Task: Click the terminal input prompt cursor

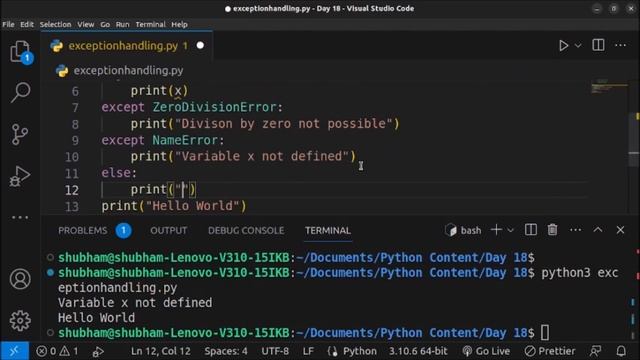Action: tap(545, 333)
